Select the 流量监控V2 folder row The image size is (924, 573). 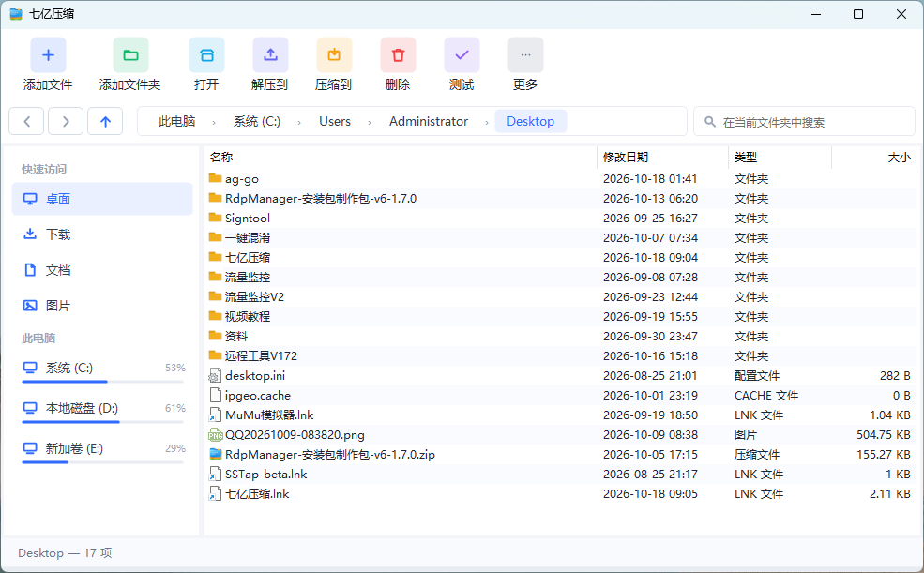560,296
